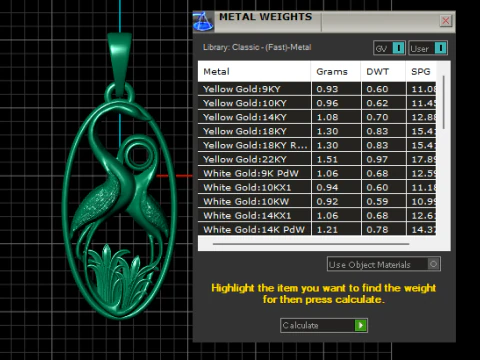
Task: Select the Yellow Gold:18KY R... row
Action: (317, 145)
